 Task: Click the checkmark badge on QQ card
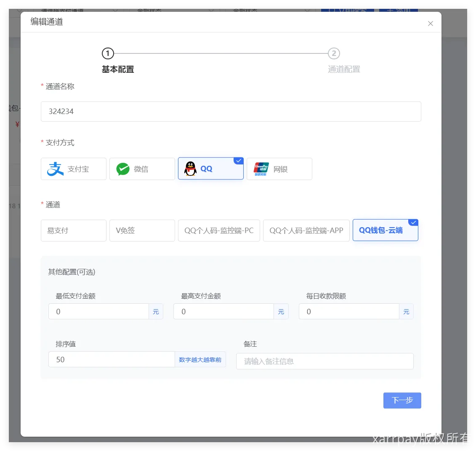tap(239, 160)
